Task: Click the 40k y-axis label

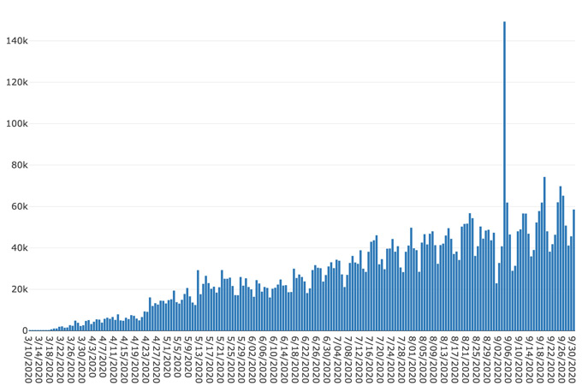Action: coord(20,248)
